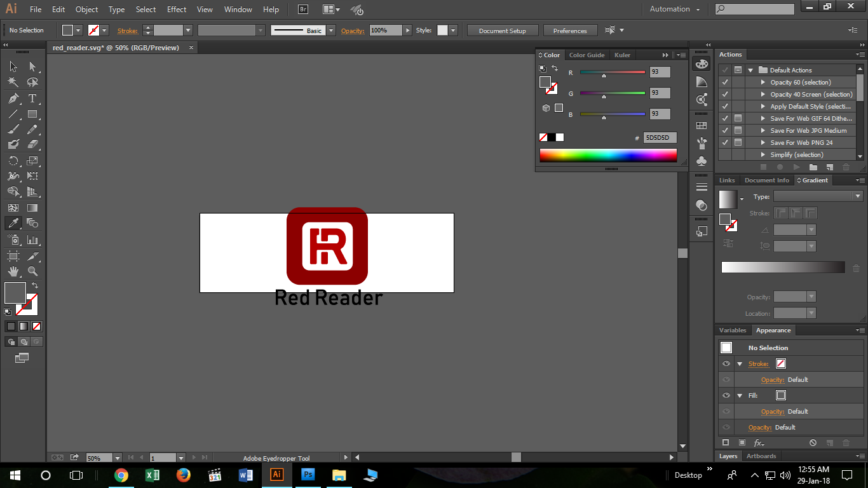Select the Hand tool

pos(13,271)
